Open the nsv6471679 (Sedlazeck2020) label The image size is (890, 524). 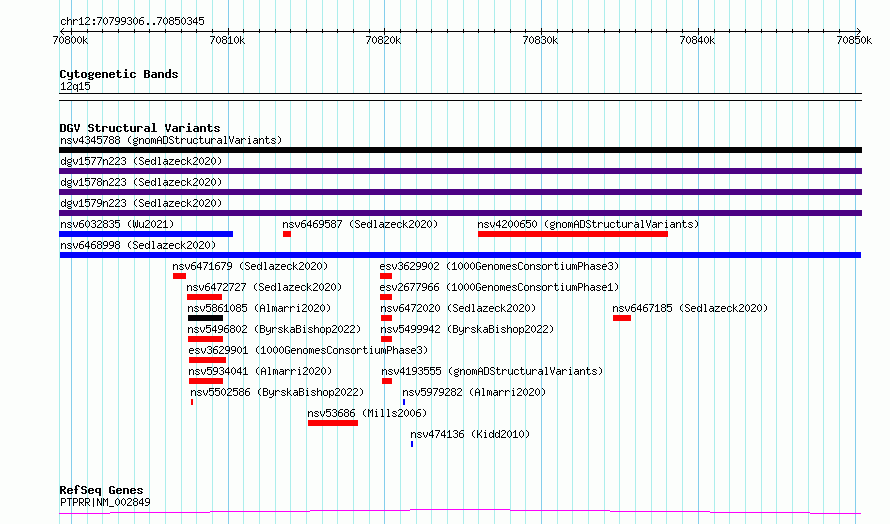pyautogui.click(x=250, y=266)
